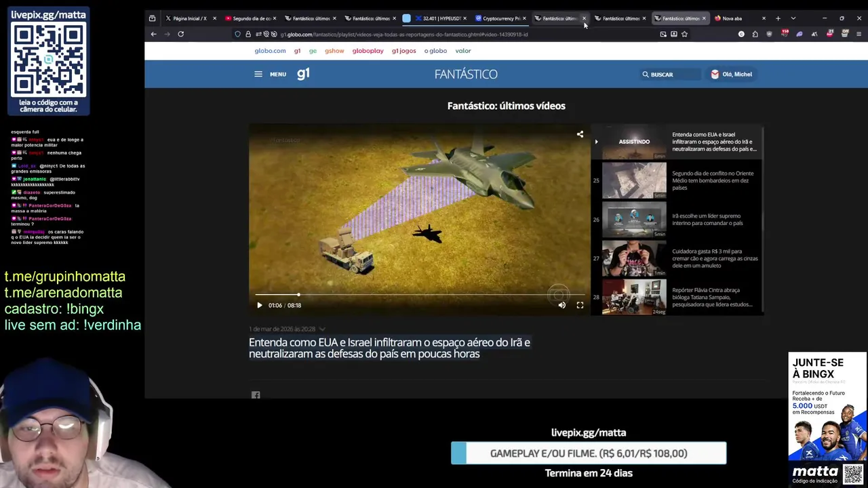Open the valor link

(463, 51)
